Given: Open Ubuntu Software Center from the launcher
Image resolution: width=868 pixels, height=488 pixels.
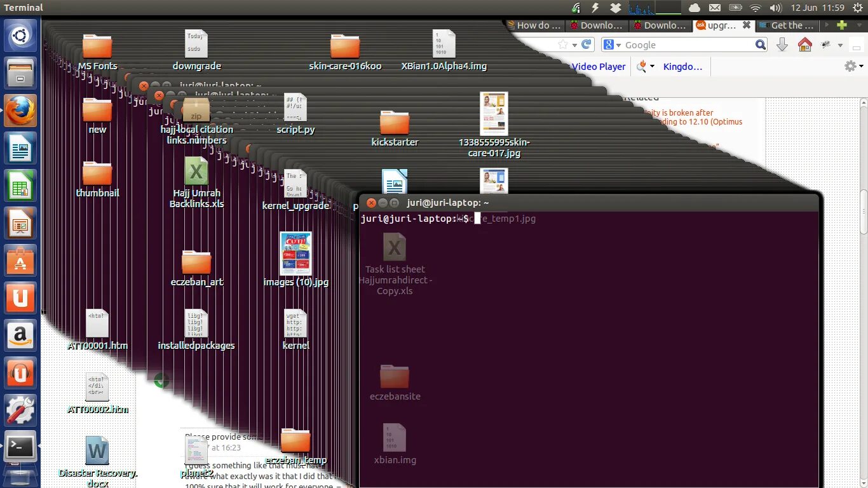Looking at the screenshot, I should [x=20, y=261].
